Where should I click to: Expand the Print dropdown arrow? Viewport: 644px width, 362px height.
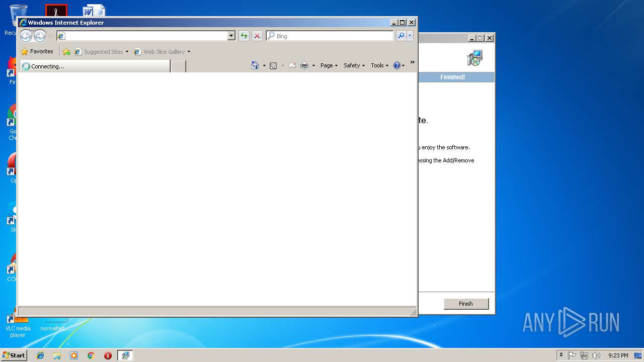click(313, 65)
